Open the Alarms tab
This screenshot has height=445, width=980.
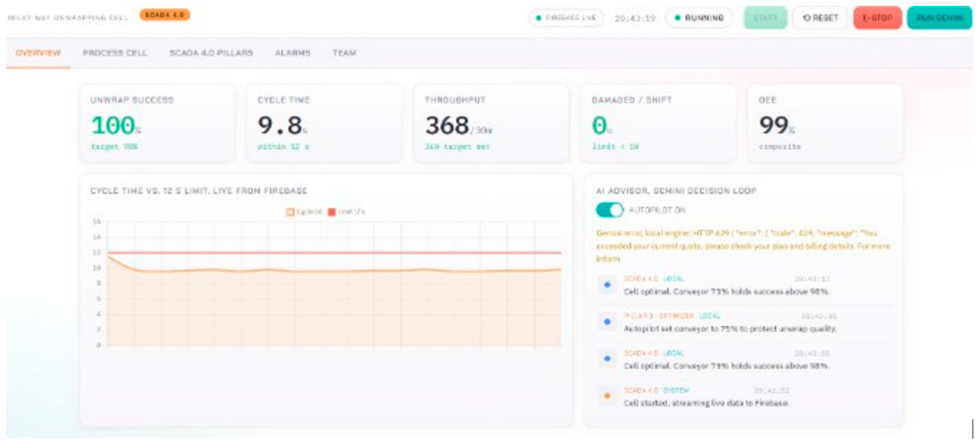(293, 53)
